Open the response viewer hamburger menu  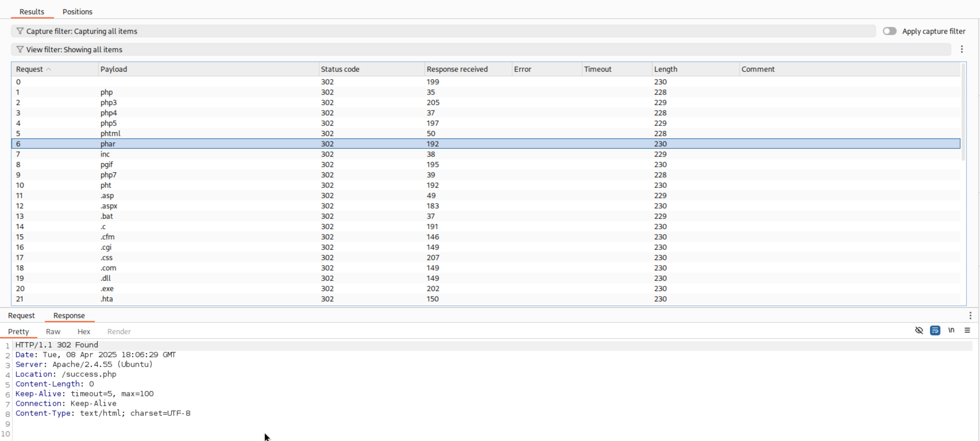pos(967,330)
